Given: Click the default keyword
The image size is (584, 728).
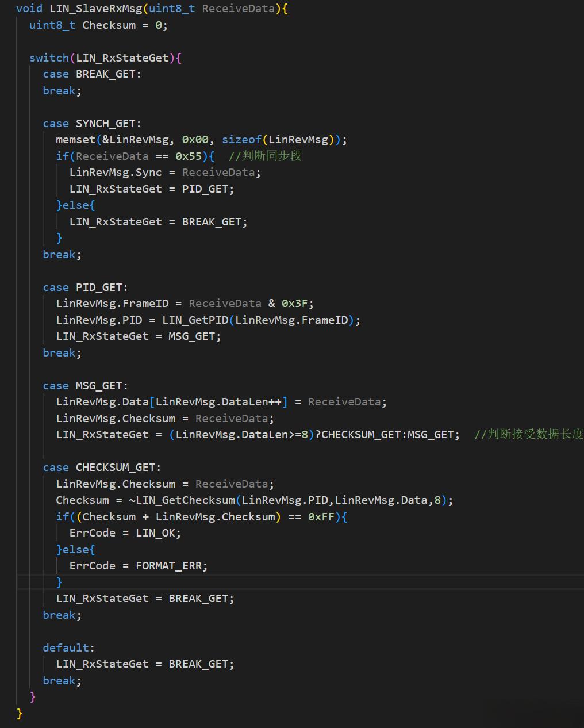Looking at the screenshot, I should [x=67, y=648].
